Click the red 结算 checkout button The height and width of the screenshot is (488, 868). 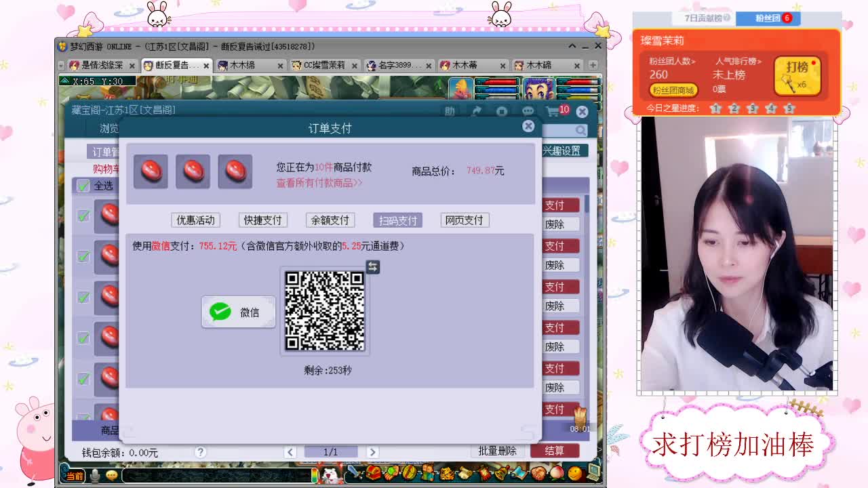[x=554, y=451]
